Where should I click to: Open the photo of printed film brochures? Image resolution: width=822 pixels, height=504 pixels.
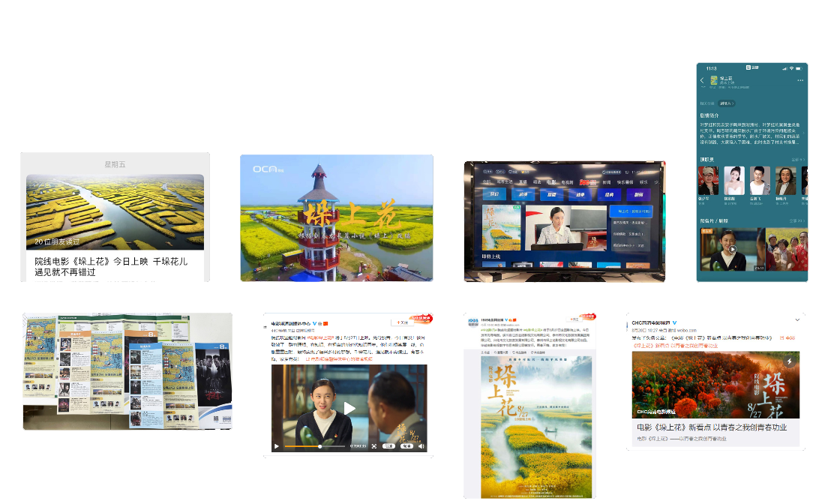127,371
